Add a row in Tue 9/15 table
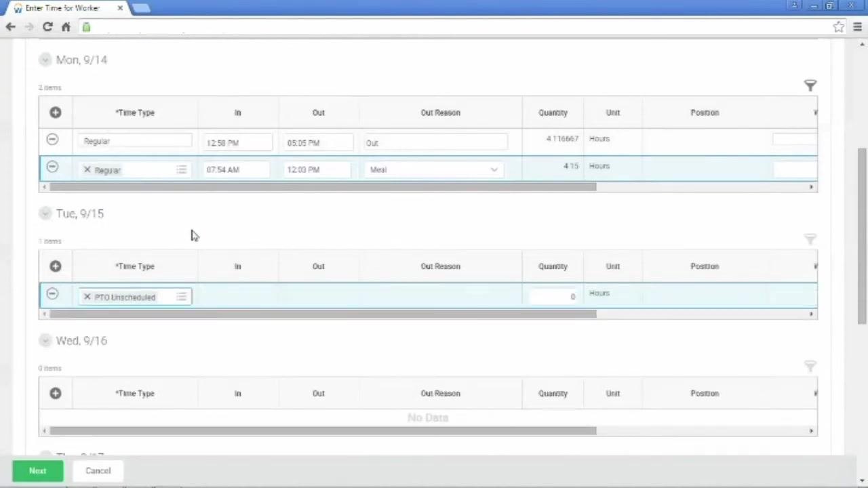 (x=56, y=266)
